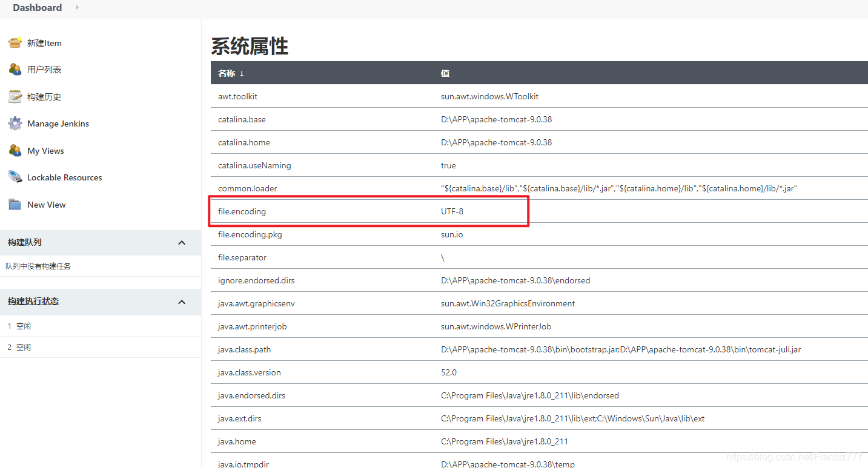Click the 用户列表 people icon

(x=15, y=70)
